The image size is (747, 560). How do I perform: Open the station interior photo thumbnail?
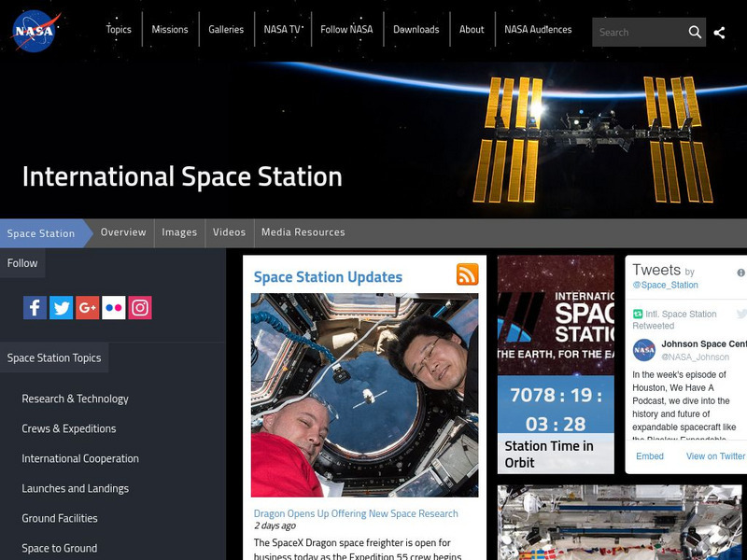point(619,523)
